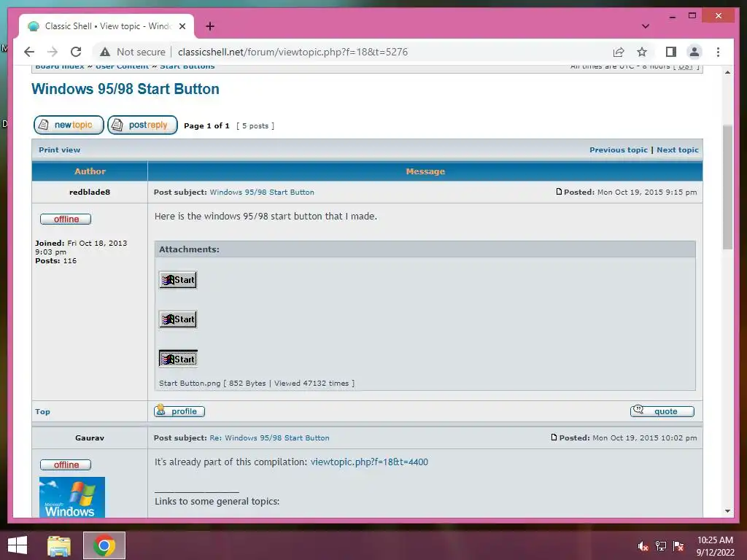Click the vertical scrollbar thumb
Viewport: 747px width, 560px height.
pos(727,187)
